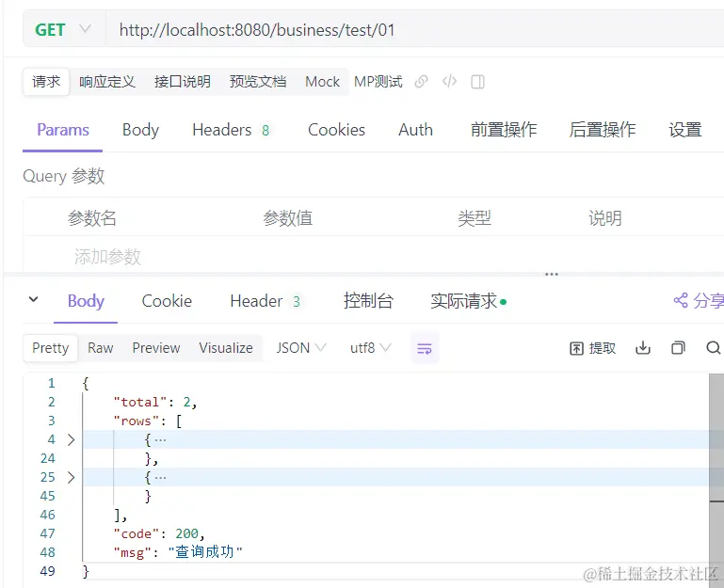This screenshot has width=724, height=588.
Task: Expand the folded object at line 4
Action: 72,440
